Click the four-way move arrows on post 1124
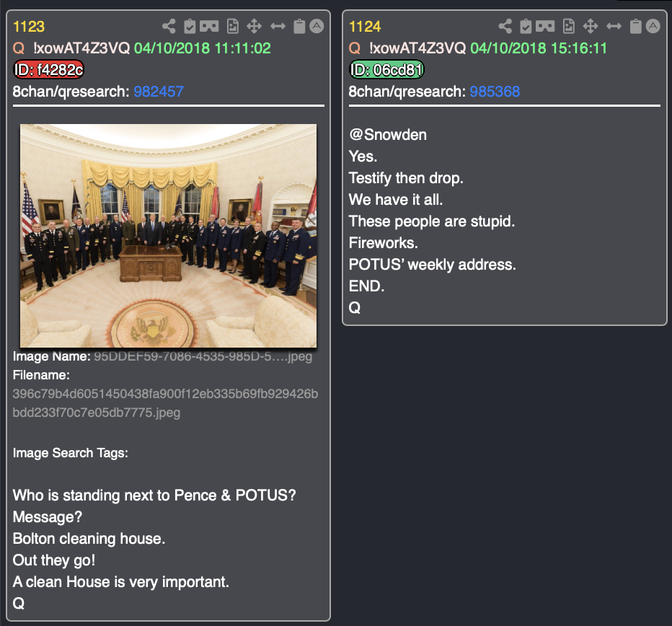 pos(591,26)
